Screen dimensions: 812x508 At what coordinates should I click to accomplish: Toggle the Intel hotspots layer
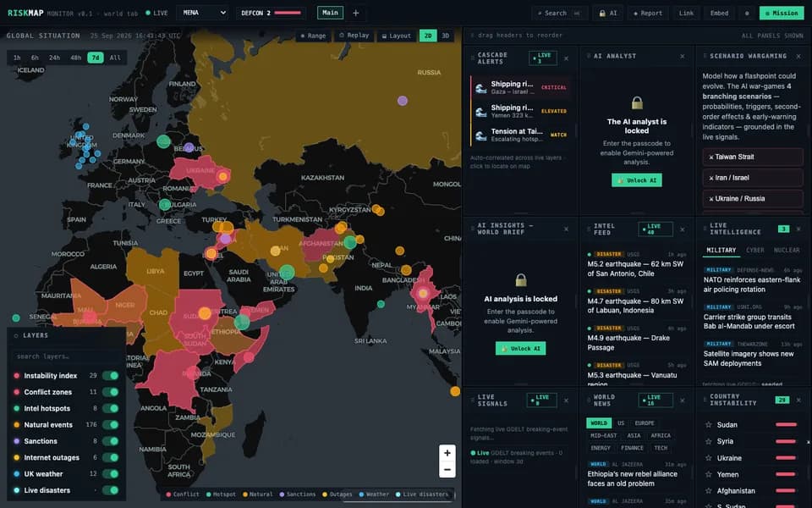pos(110,408)
